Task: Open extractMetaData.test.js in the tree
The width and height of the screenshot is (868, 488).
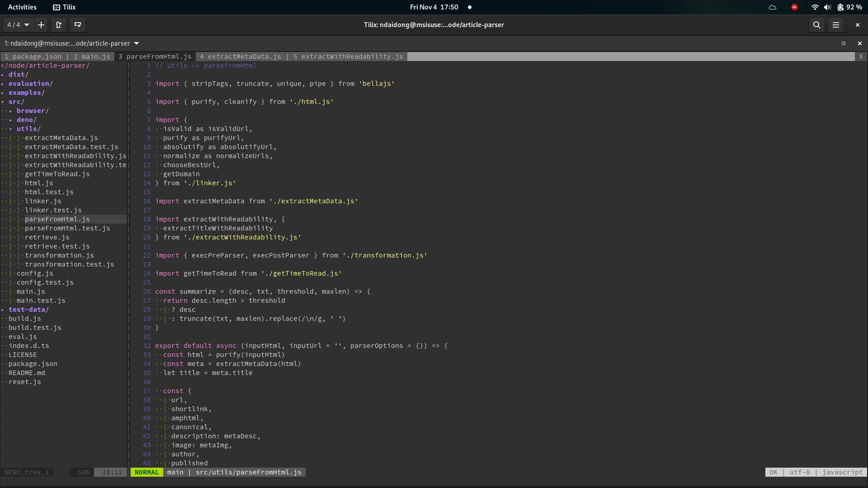Action: 71,147
